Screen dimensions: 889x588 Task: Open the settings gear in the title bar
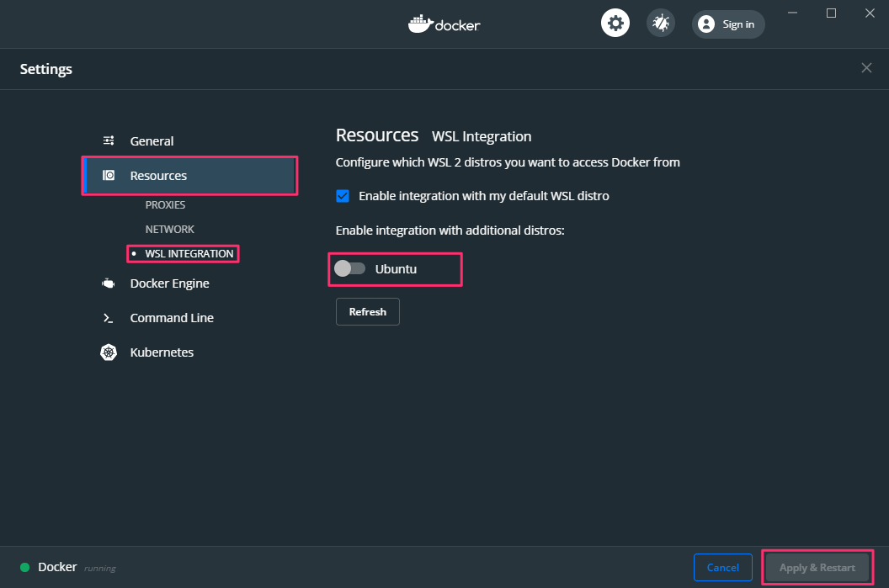pos(615,23)
